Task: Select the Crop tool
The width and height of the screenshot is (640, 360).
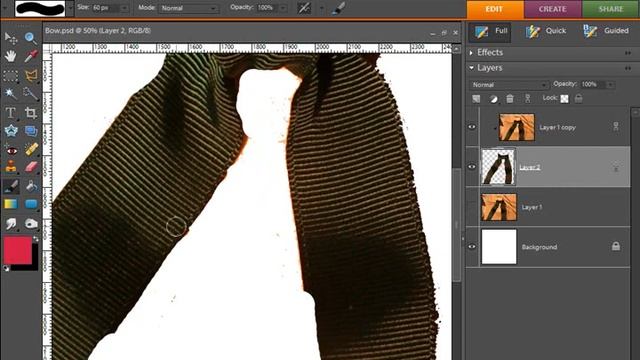Action: [31, 112]
